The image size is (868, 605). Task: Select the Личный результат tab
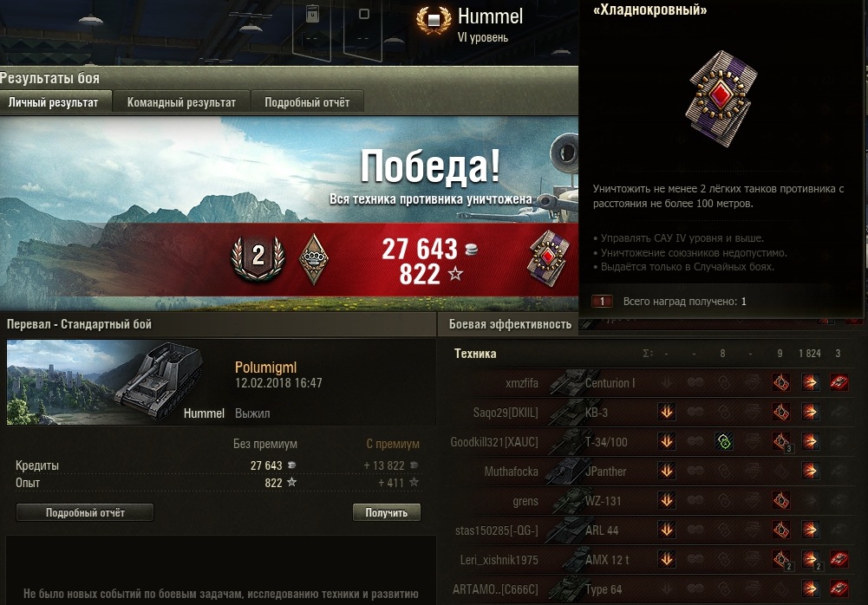click(x=54, y=102)
